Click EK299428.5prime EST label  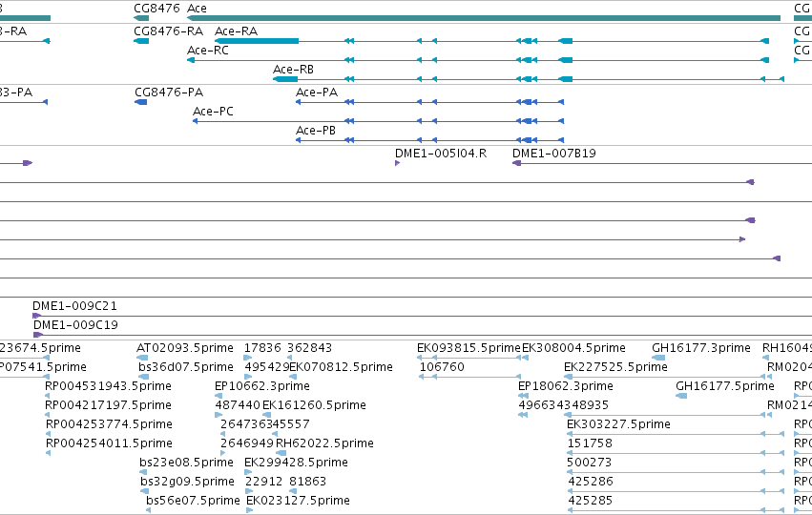296,463
